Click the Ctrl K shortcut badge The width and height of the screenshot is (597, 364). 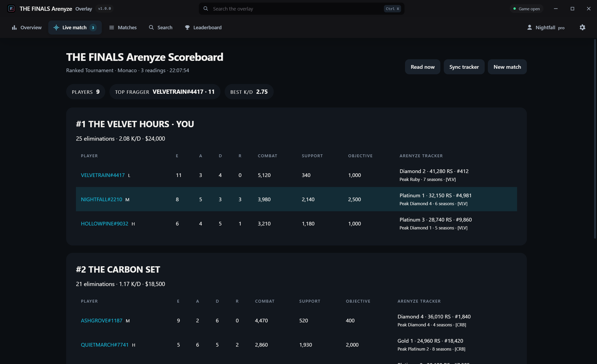pos(392,9)
